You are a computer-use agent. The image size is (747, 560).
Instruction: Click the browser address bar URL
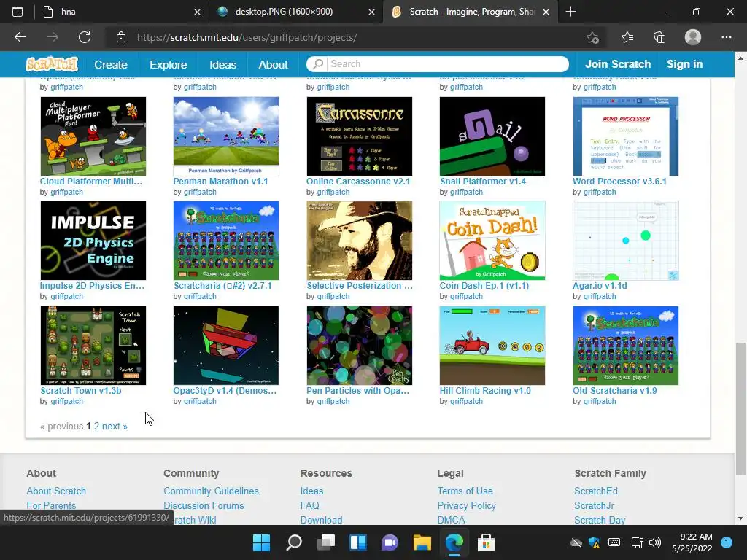247,38
